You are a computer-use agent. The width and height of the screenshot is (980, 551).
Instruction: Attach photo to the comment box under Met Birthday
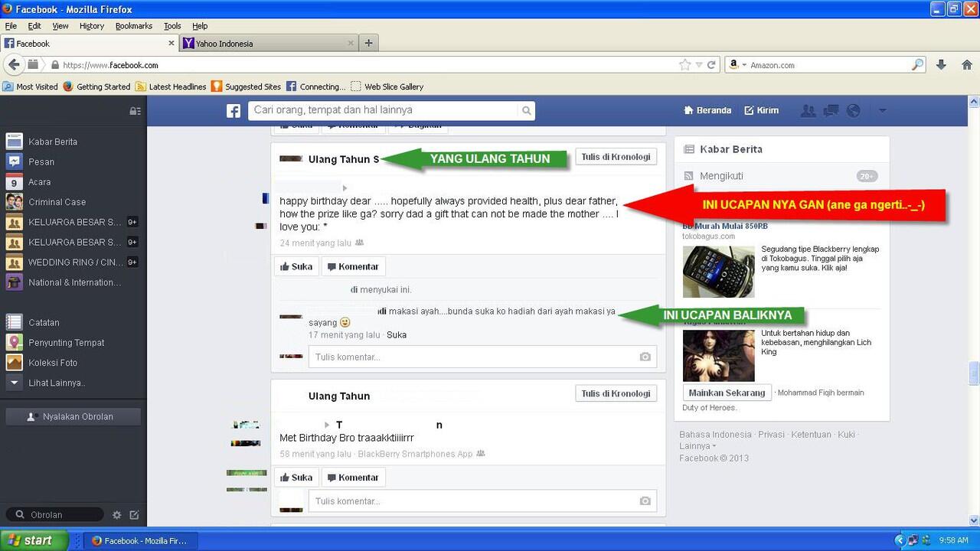click(645, 501)
